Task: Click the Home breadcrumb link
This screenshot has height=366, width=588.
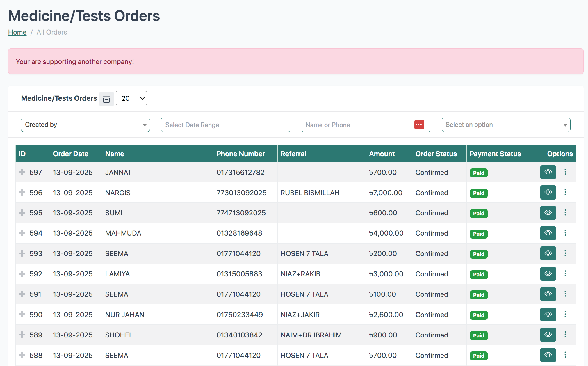Action: 17,32
